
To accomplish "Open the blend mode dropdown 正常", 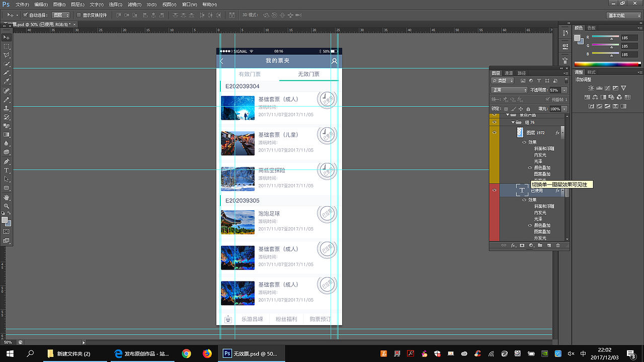I will [x=509, y=90].
